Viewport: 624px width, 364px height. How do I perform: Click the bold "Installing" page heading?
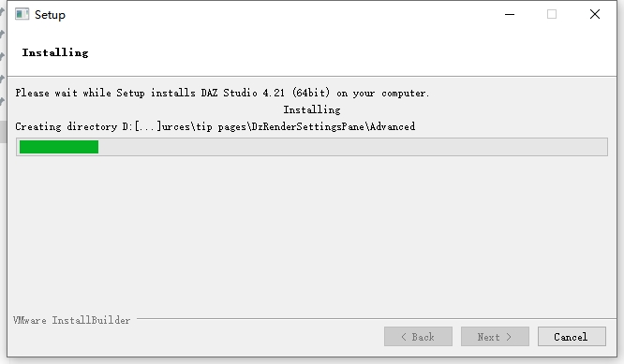point(55,52)
